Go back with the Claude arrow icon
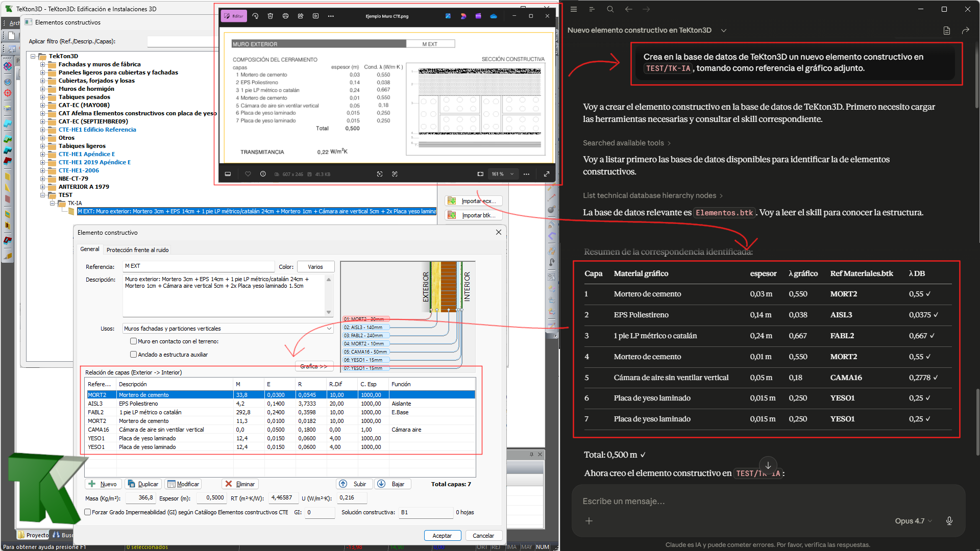This screenshot has width=980, height=551. tap(628, 9)
